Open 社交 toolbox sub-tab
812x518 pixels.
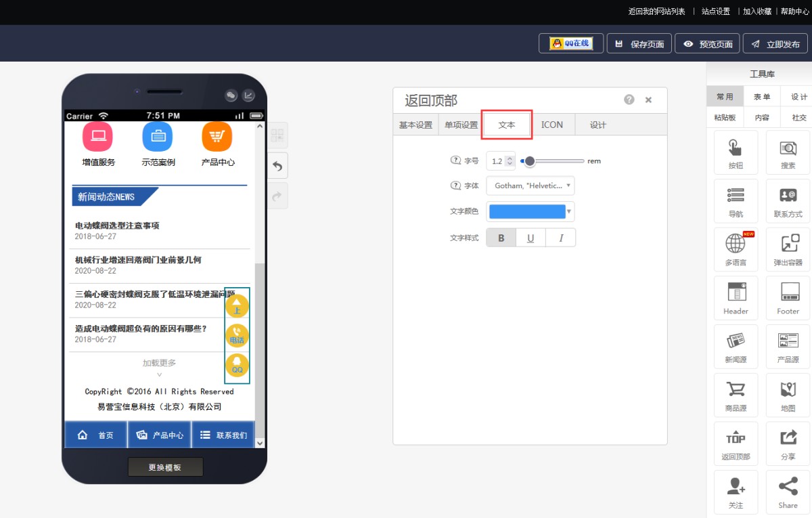pos(799,117)
